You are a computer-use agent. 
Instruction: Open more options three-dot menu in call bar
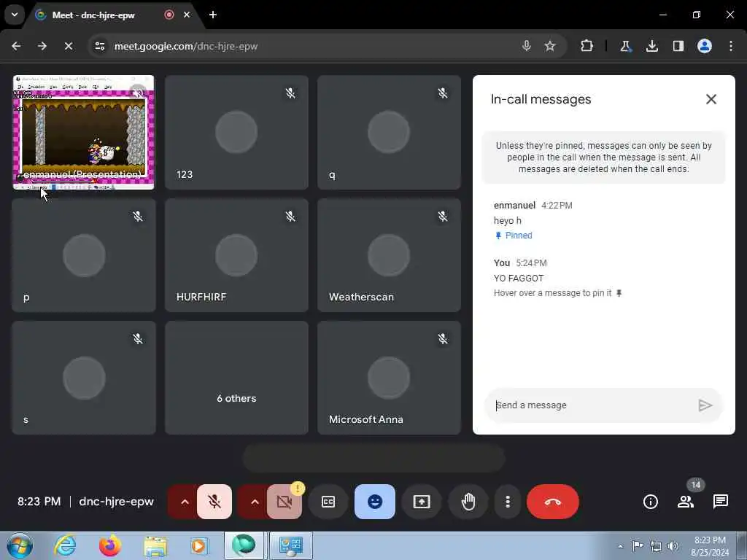click(x=508, y=502)
